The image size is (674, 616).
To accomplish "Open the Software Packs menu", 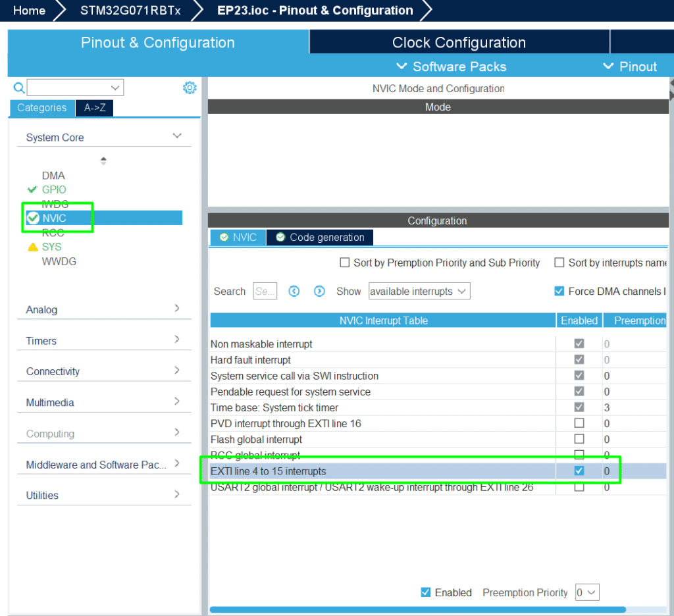I will [x=452, y=66].
